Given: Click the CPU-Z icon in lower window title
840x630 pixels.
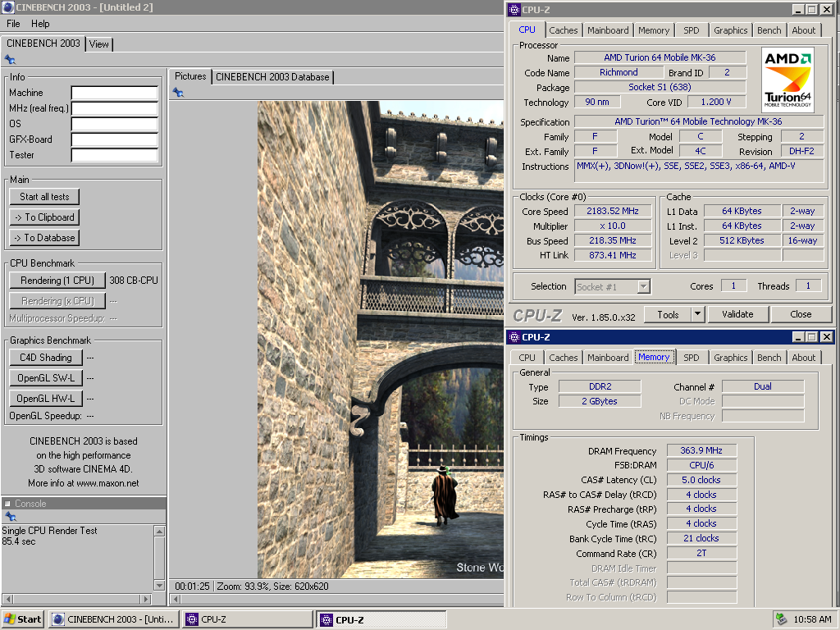Looking at the screenshot, I should pyautogui.click(x=514, y=337).
